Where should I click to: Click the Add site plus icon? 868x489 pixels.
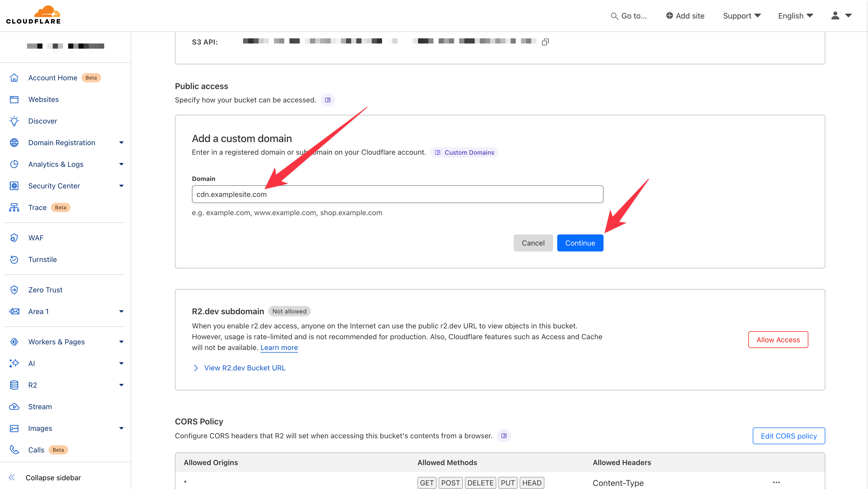(x=669, y=15)
